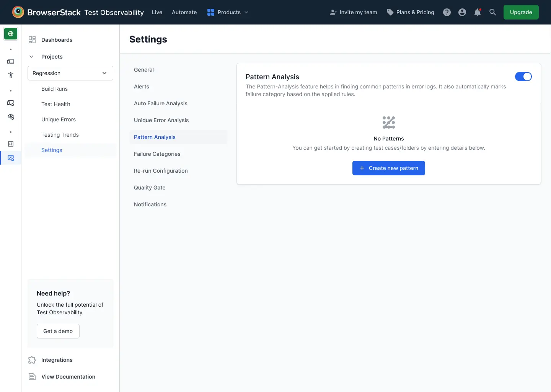Select the General settings tab
551x392 pixels.
(x=178, y=70)
